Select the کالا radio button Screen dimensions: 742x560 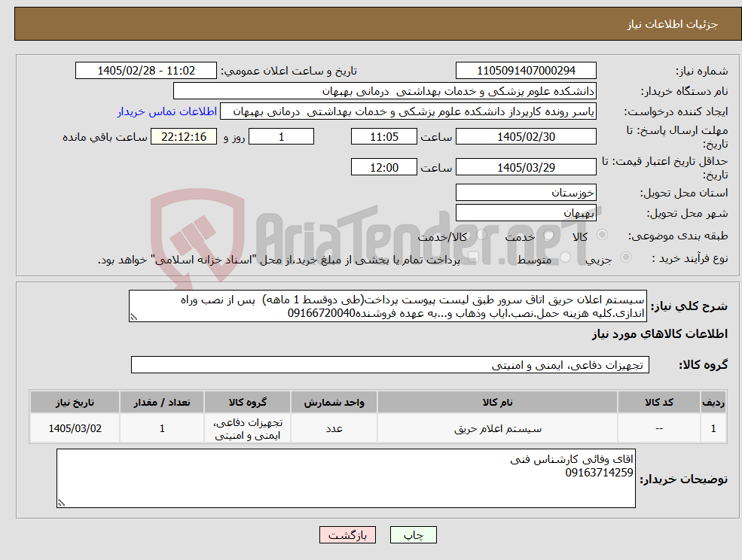pyautogui.click(x=603, y=235)
